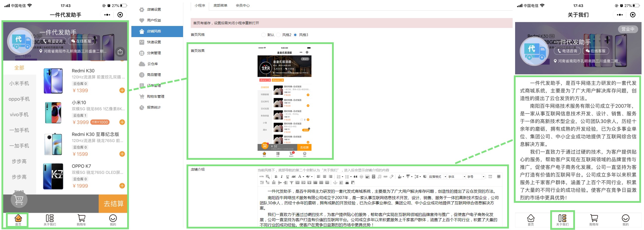Insert video in editor
This screenshot has height=230, width=644.
(374, 177)
